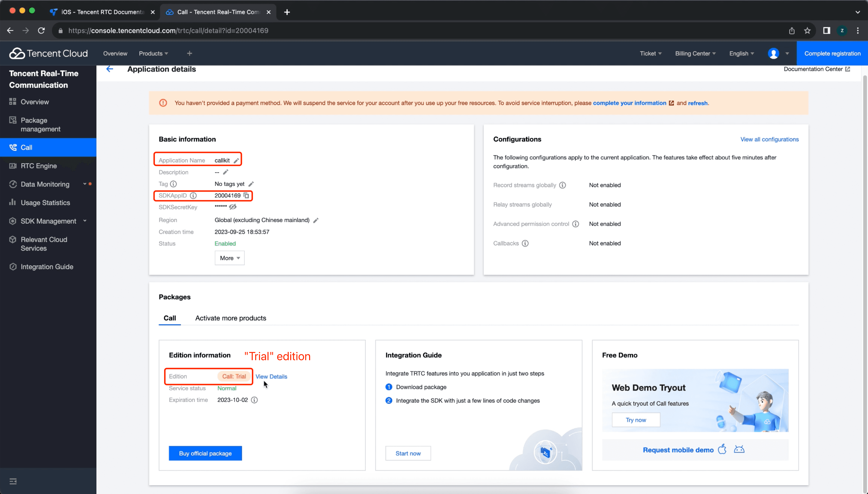Viewport: 868px width, 494px height.
Task: Click the Tencent Cloud home icon
Action: (16, 53)
